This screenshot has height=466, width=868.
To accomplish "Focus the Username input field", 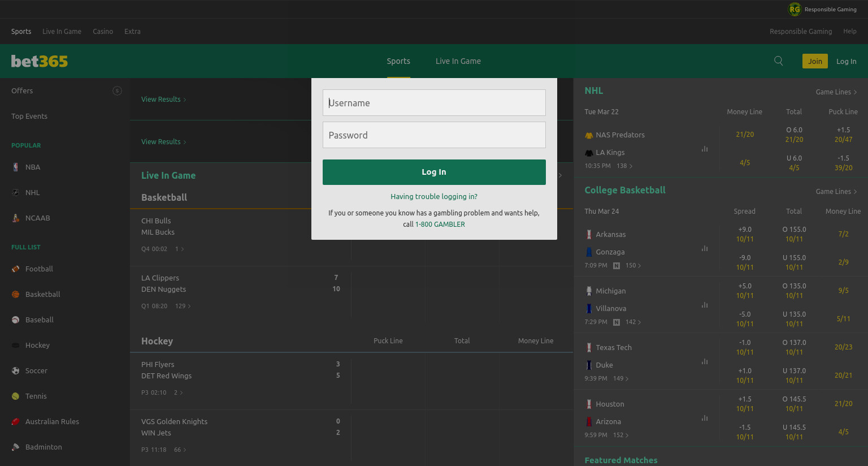I will (434, 103).
